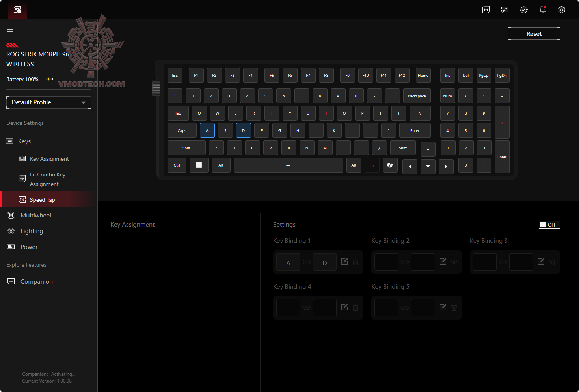Image resolution: width=579 pixels, height=392 pixels.
Task: Toggle Speed Tap settings from OFF
Action: click(549, 225)
